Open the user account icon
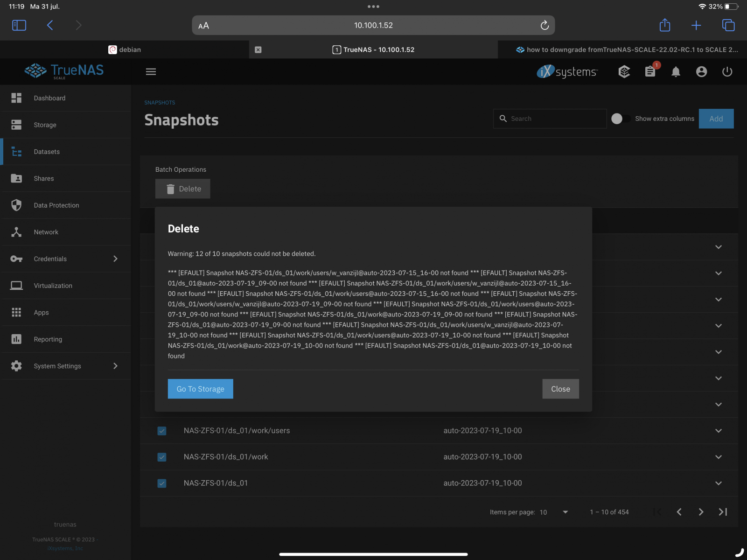Image resolution: width=747 pixels, height=560 pixels. click(701, 72)
